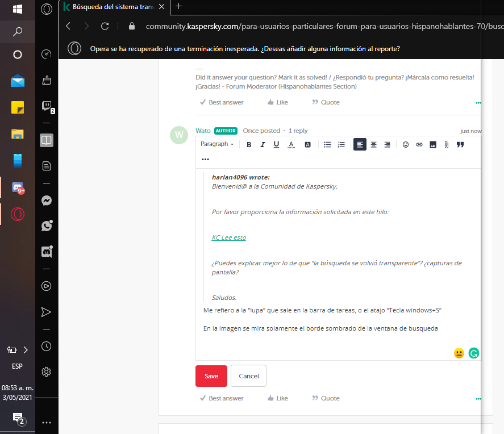Viewport: 504px width, 434px height.
Task: Attach a file with the paperclip icon
Action: pyautogui.click(x=447, y=144)
